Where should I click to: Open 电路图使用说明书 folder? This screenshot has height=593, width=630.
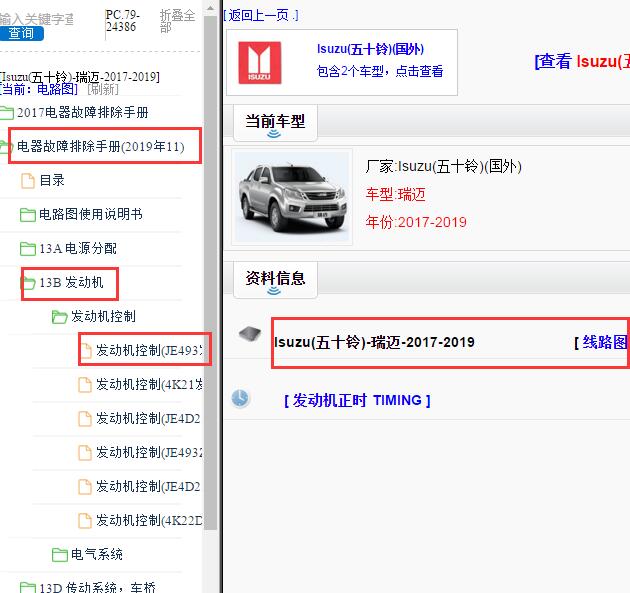point(91,214)
